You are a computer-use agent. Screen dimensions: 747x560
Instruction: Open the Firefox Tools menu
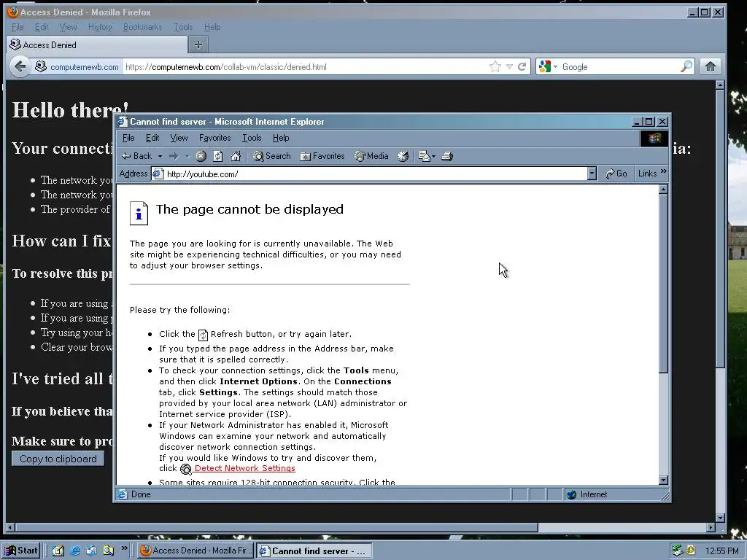pos(183,27)
